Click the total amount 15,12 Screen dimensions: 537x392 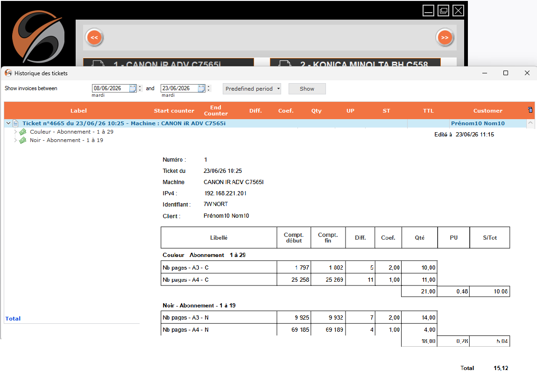click(x=501, y=368)
